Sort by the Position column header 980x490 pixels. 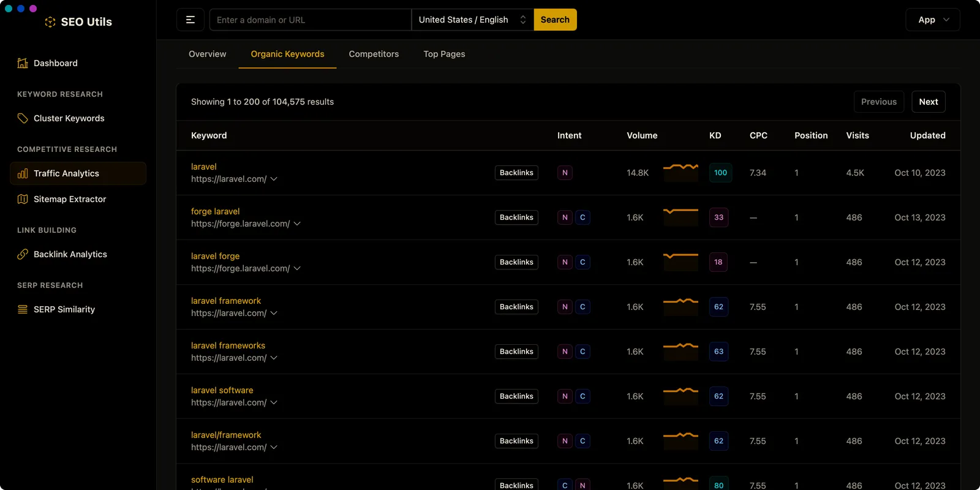(x=811, y=135)
